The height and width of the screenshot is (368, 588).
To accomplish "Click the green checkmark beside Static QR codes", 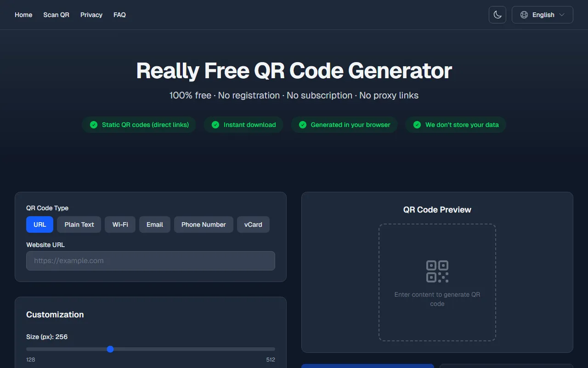I will 94,125.
